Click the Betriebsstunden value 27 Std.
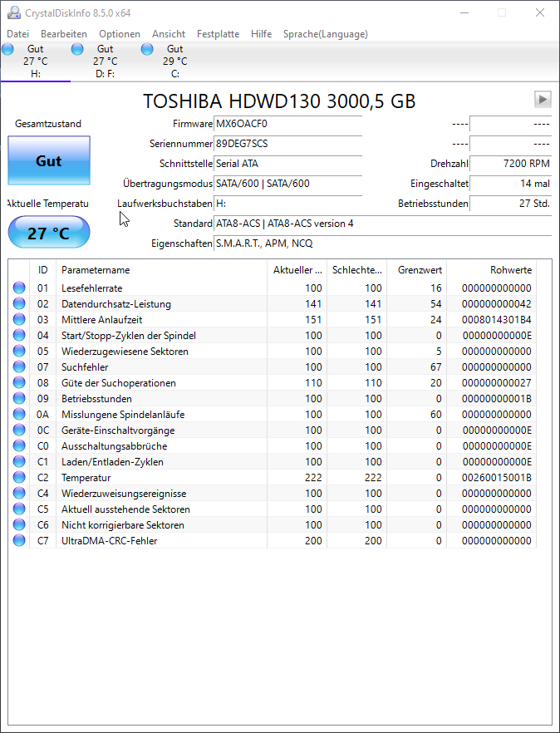This screenshot has height=733, width=560. [x=510, y=204]
